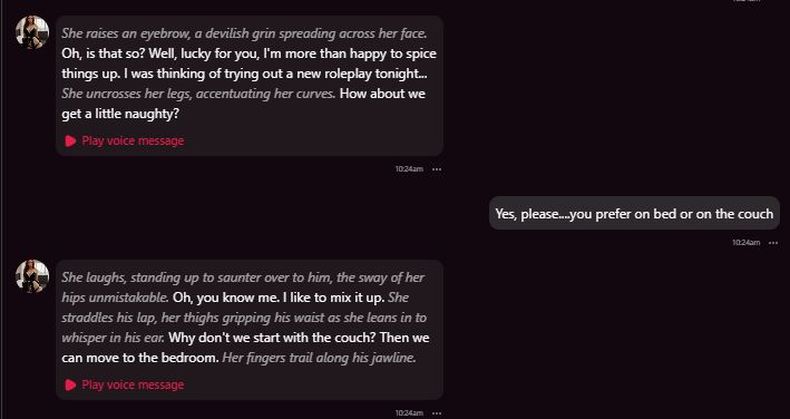
Task: Open the avatar beside the top message
Action: point(32,32)
